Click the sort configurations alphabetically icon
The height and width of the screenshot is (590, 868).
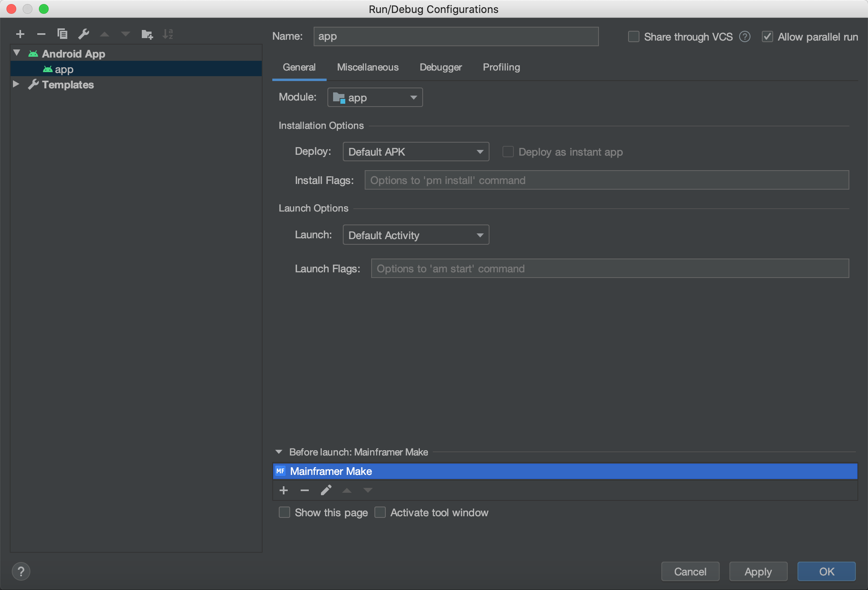(x=167, y=34)
